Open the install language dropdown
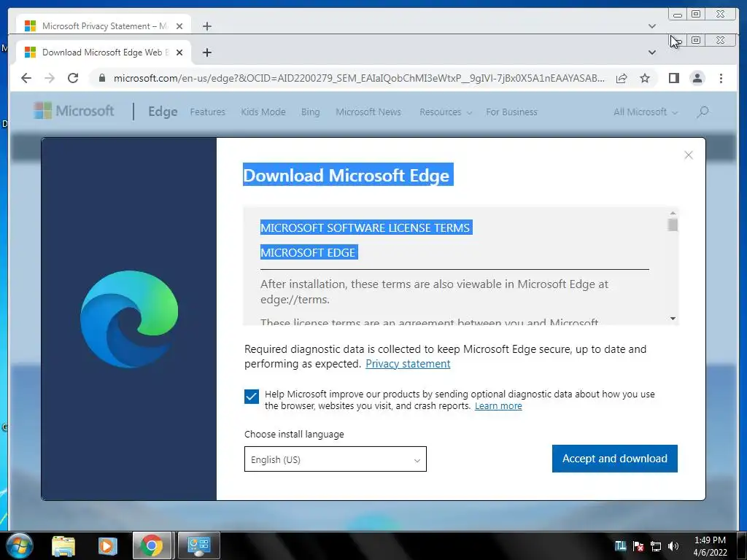Viewport: 747px width, 560px height. click(336, 459)
